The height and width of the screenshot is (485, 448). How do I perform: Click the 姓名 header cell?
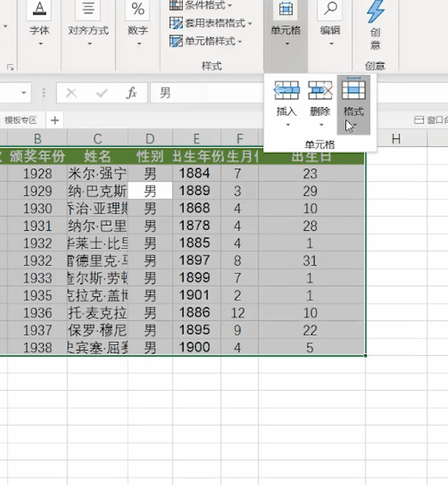coord(97,156)
